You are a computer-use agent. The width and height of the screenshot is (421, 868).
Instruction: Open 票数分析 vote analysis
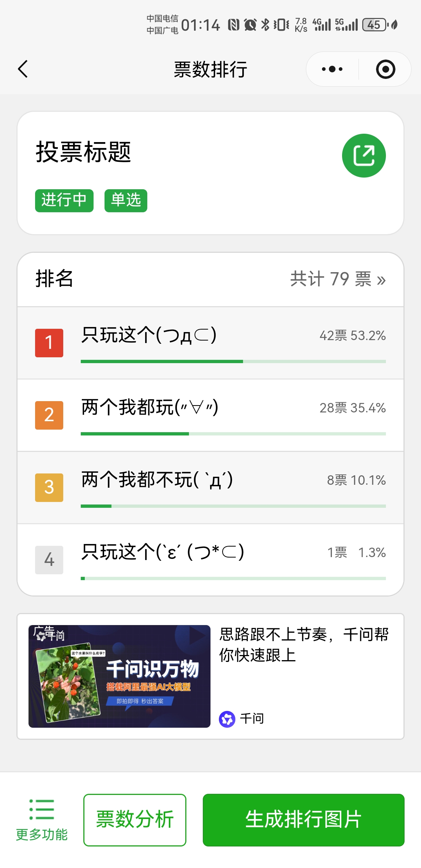[x=134, y=820]
